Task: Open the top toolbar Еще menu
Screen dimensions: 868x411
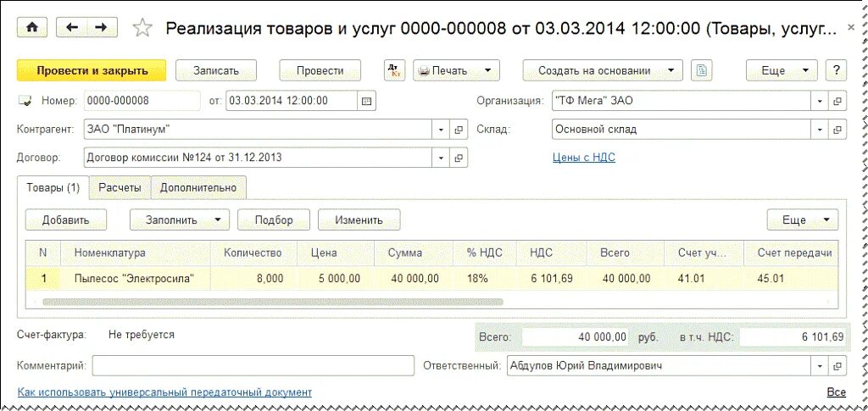Action: click(x=782, y=70)
